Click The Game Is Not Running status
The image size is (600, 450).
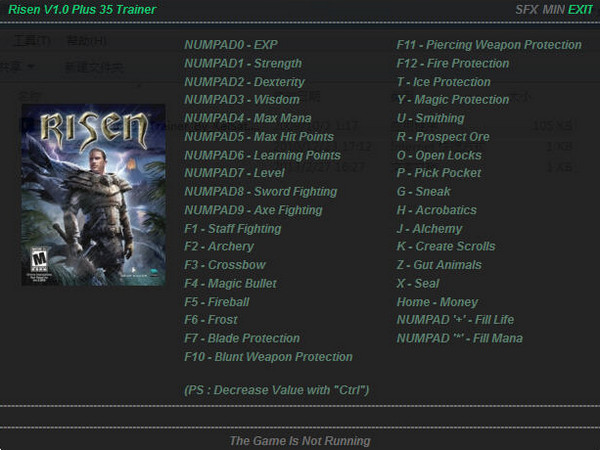coord(300,441)
